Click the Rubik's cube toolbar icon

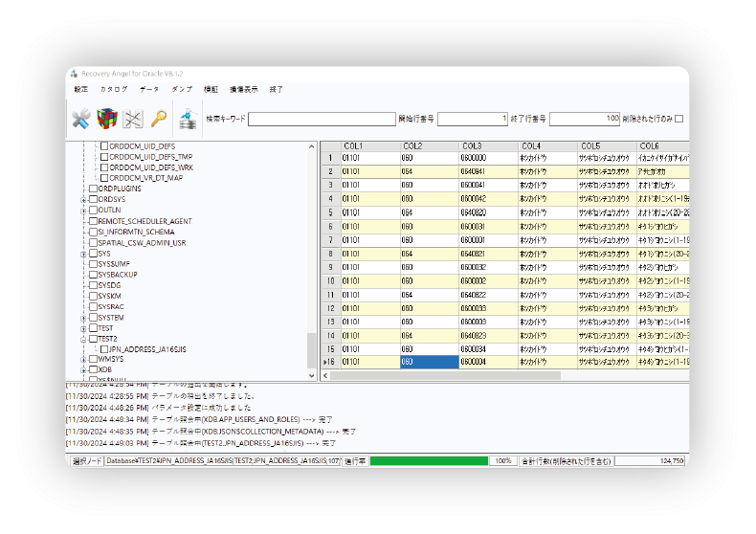(107, 119)
